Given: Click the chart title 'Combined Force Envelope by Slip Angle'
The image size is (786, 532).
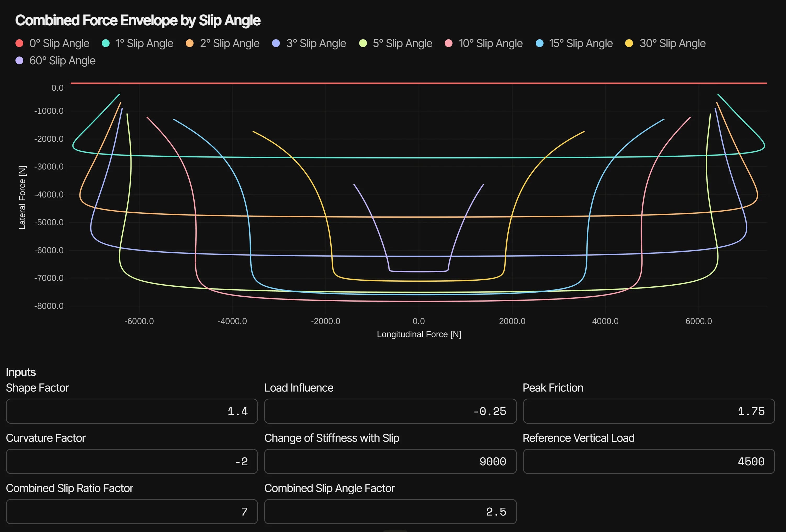Looking at the screenshot, I should (138, 20).
